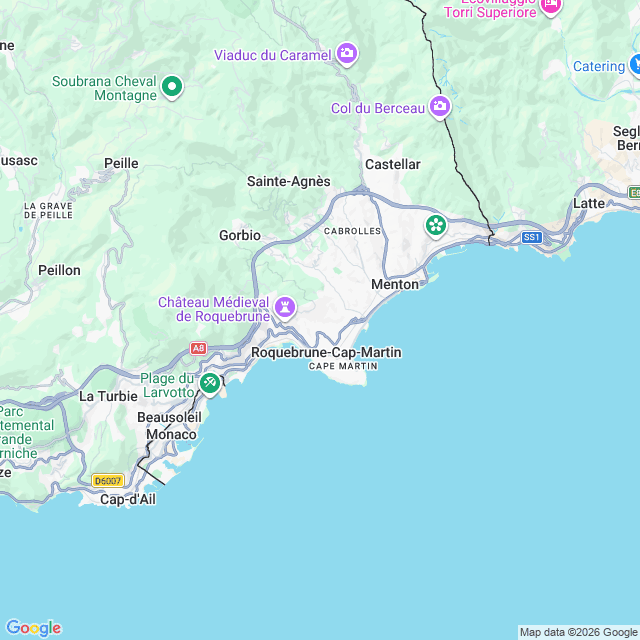
Task: Select the Peille village label
Action: [121, 163]
